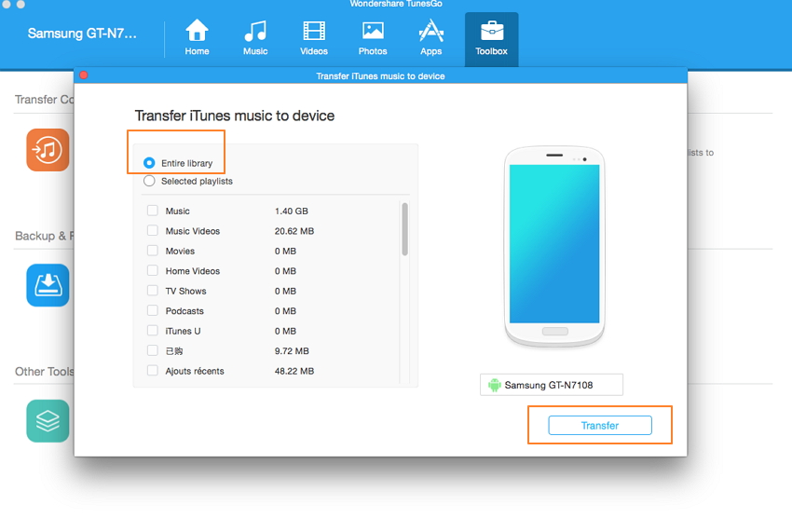This screenshot has height=532, width=792.
Task: Select the Entire library radio option
Action: (149, 163)
